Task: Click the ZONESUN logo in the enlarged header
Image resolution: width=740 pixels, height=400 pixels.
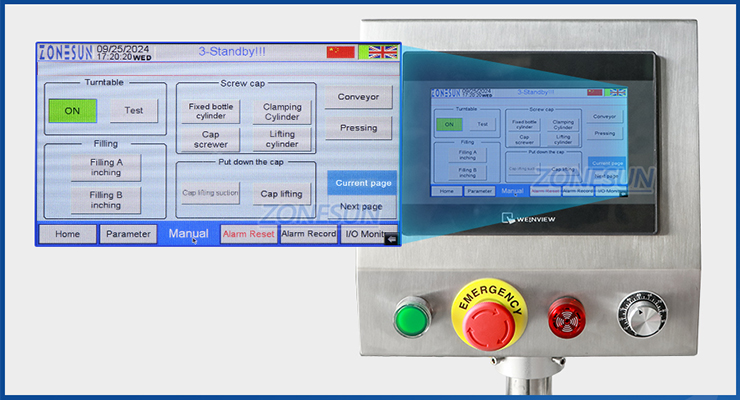Action: click(65, 52)
